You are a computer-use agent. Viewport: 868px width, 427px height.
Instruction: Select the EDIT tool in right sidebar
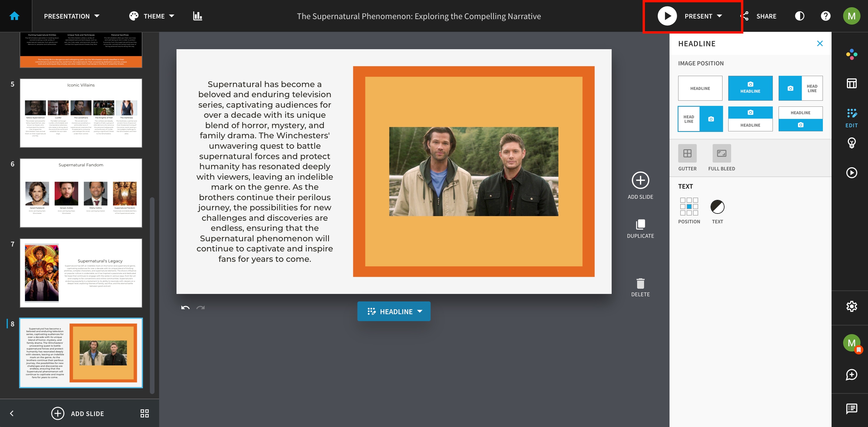(852, 118)
